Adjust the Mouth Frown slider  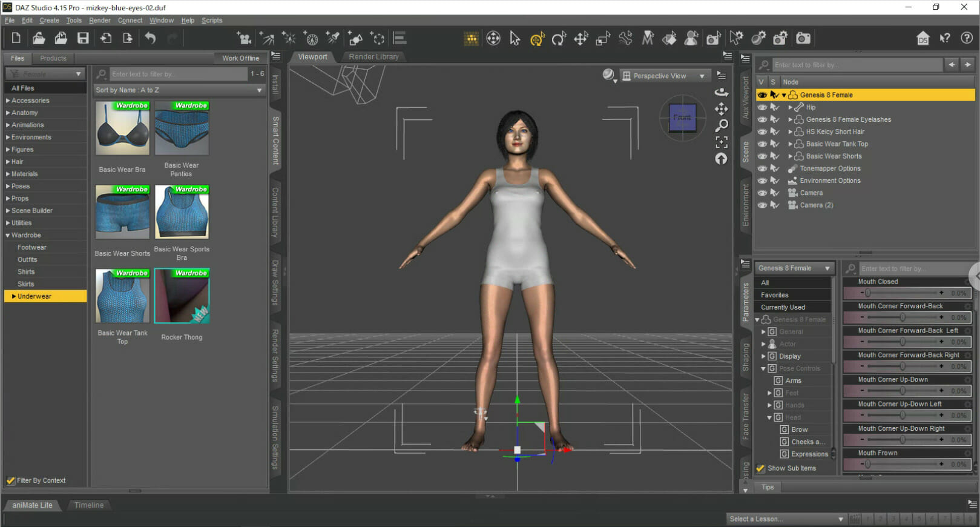tap(907, 464)
